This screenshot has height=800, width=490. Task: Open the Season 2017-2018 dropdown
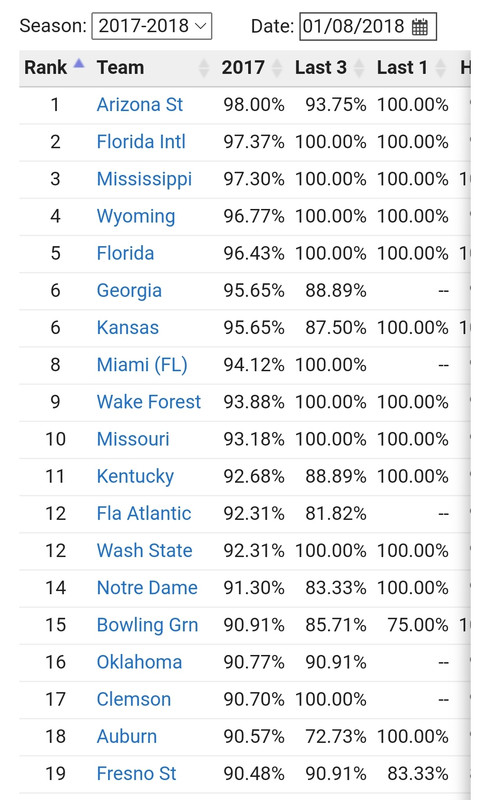coord(152,26)
